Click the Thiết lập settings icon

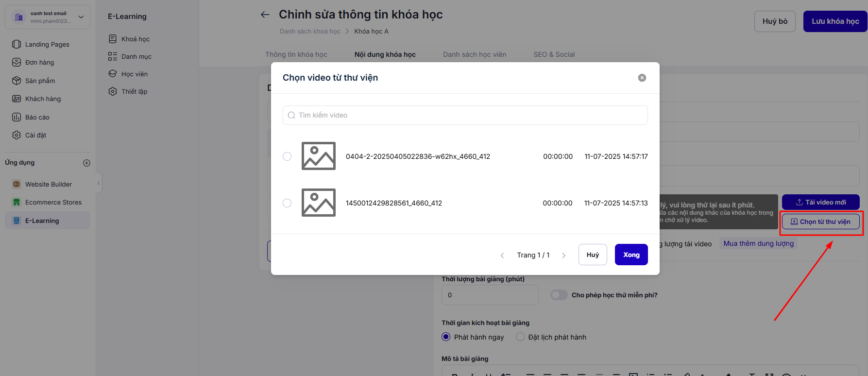(x=113, y=91)
